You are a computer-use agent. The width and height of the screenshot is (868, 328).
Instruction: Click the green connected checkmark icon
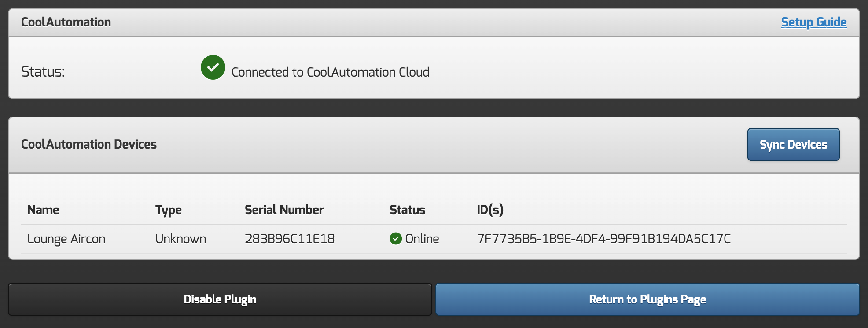pos(213,67)
